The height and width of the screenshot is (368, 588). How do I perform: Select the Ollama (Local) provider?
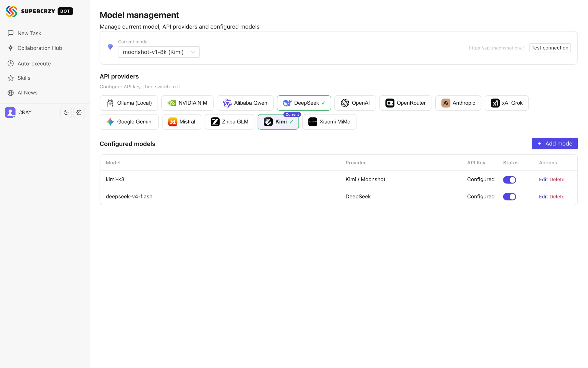click(x=129, y=103)
